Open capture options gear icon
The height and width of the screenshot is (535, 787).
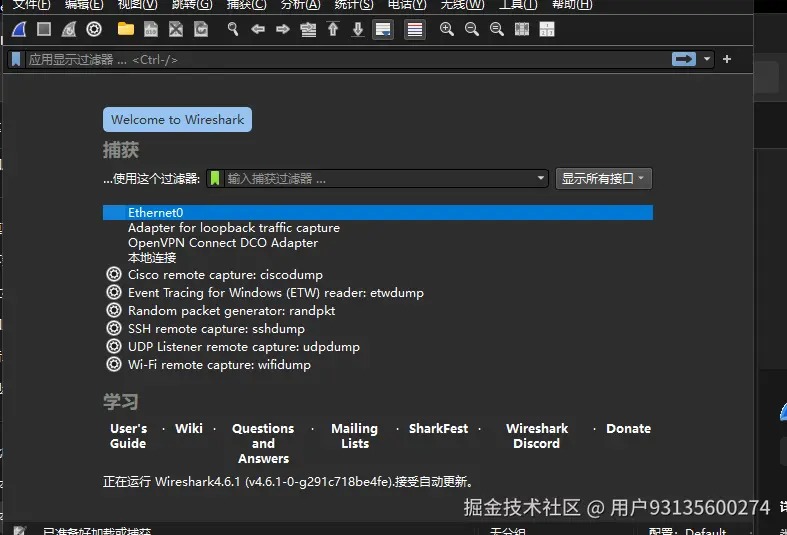[x=94, y=29]
